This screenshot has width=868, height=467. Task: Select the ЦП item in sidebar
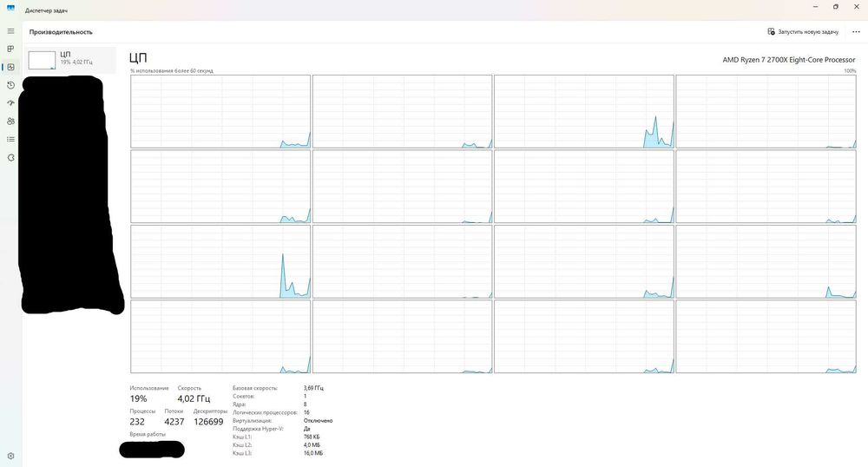(70, 60)
